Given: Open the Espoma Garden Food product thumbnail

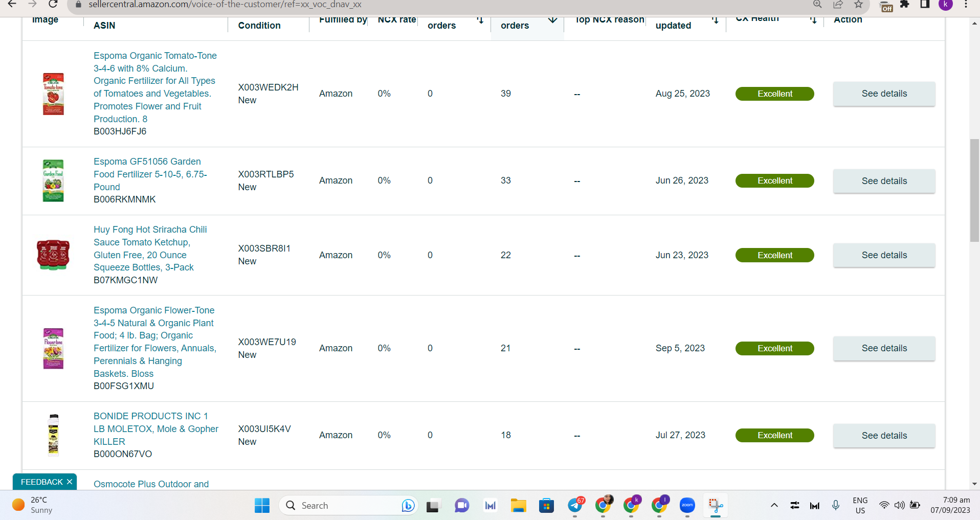Looking at the screenshot, I should tap(53, 180).
